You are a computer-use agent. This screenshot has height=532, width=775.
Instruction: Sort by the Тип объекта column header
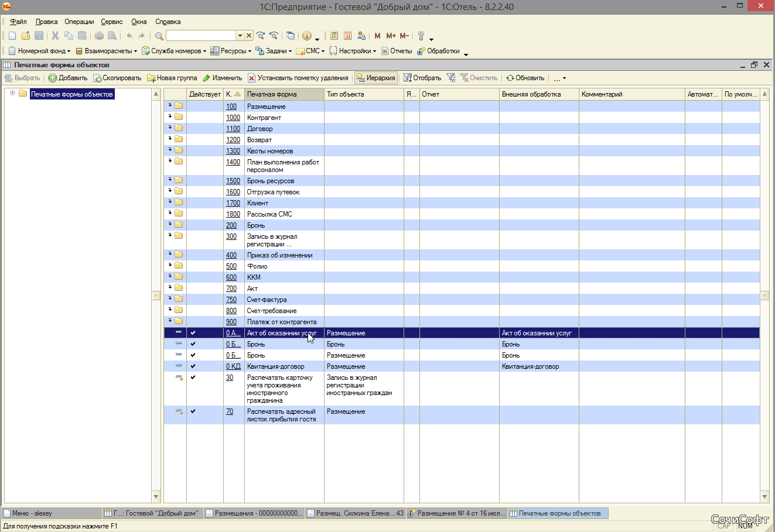point(364,94)
